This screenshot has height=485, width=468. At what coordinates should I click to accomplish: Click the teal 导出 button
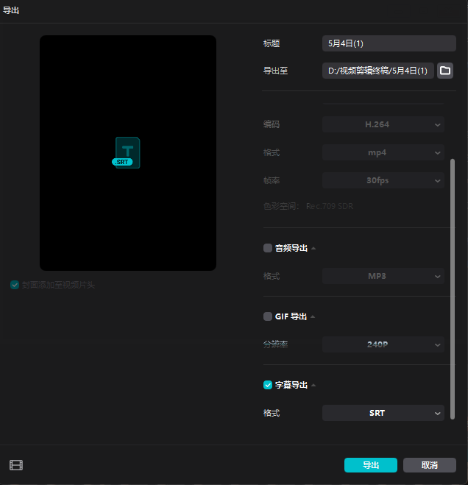point(371,465)
